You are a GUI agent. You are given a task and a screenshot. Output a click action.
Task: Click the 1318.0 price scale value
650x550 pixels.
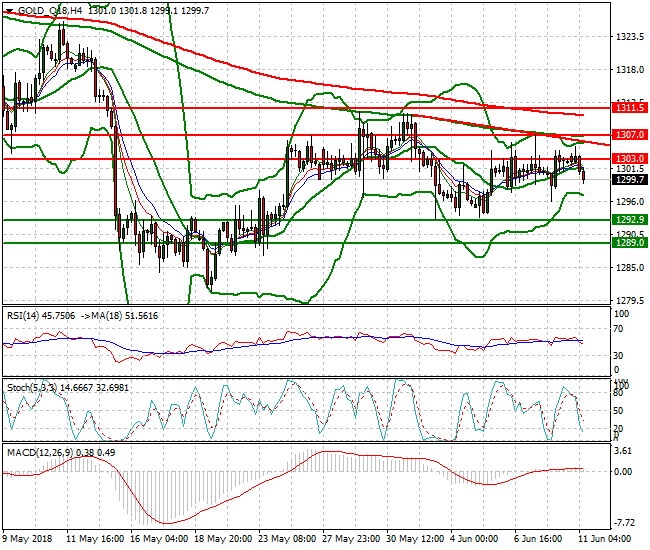pyautogui.click(x=630, y=70)
